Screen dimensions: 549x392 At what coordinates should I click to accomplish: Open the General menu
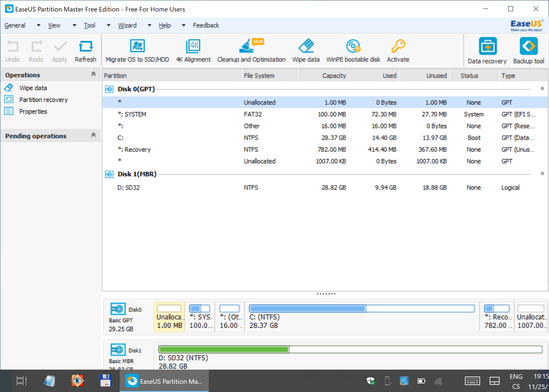pyautogui.click(x=15, y=25)
